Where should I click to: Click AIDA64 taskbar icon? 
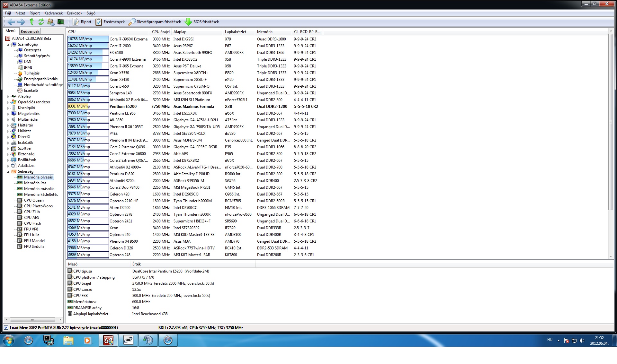coord(108,340)
